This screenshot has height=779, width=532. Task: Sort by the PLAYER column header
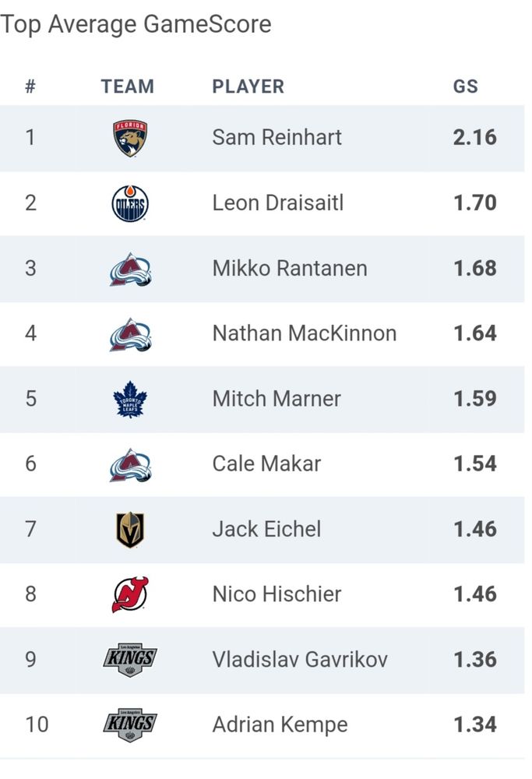tap(248, 86)
